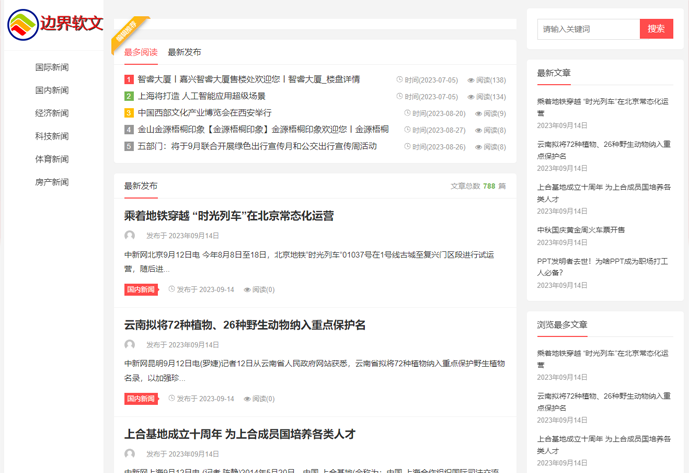The image size is (689, 473).
Task: Open 中秋国庆黄金周火车票开售 in the 最新文章 sidebar
Action: (581, 230)
